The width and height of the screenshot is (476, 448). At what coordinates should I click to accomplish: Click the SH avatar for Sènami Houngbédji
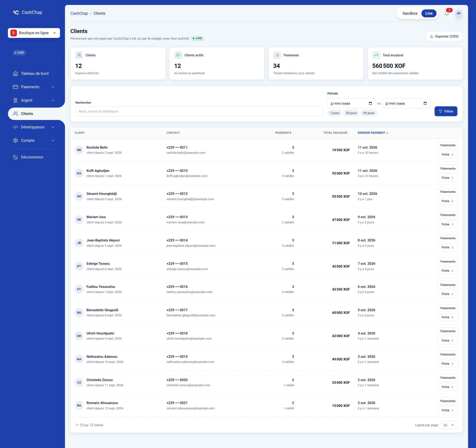(79, 196)
